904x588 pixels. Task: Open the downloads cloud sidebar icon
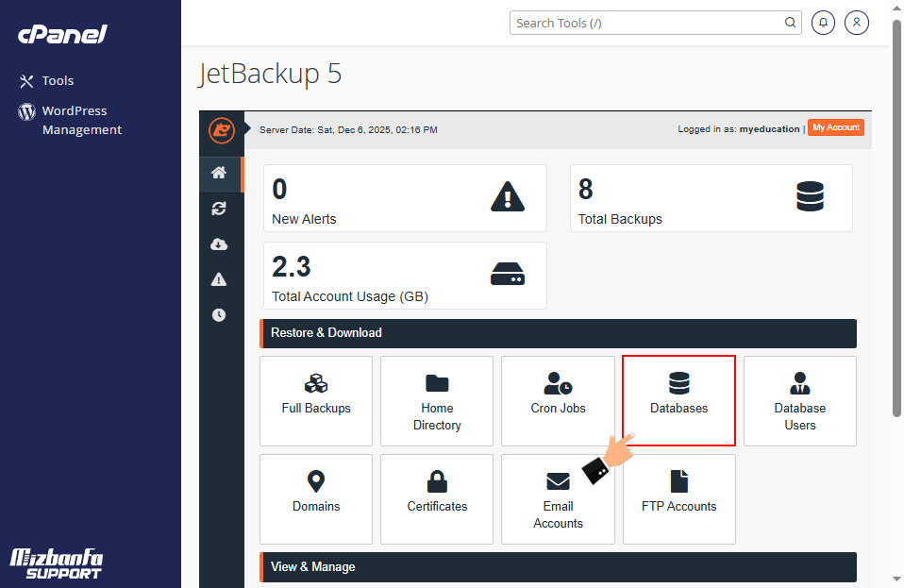(219, 244)
